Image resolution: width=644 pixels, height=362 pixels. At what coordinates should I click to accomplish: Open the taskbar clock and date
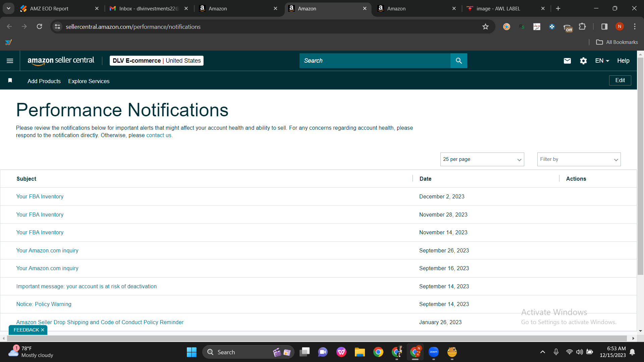[613, 352]
